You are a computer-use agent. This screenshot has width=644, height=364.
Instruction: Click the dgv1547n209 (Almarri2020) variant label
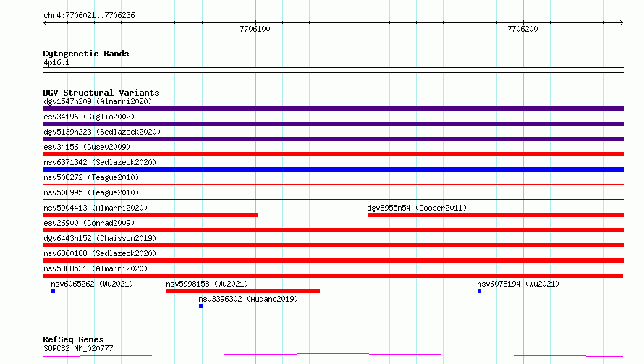tap(98, 101)
